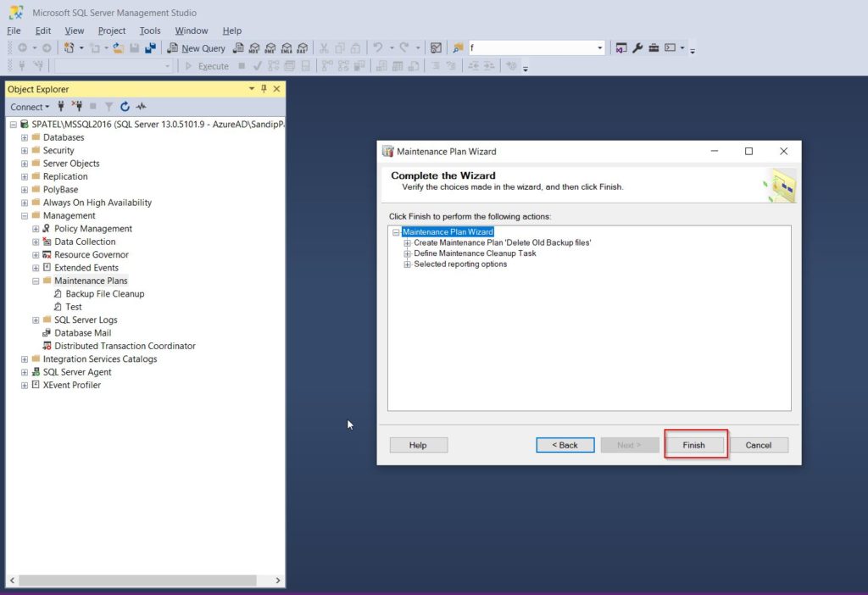Select the SPATEL\MSSQL2016 server node
Image resolution: width=868 pixels, height=595 pixels.
point(157,125)
